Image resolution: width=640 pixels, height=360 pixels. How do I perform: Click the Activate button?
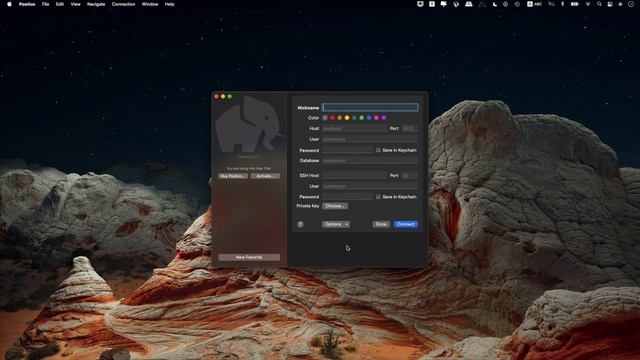[265, 176]
